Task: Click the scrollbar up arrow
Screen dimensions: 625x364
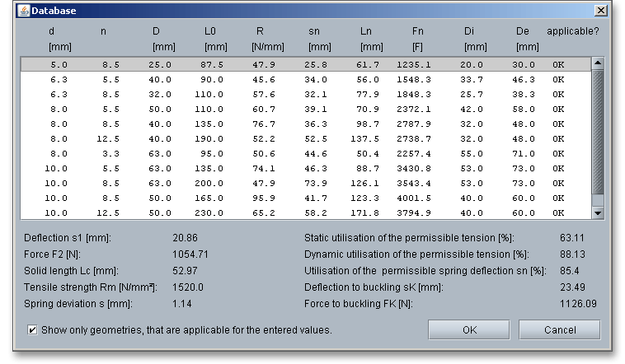Action: (598, 63)
